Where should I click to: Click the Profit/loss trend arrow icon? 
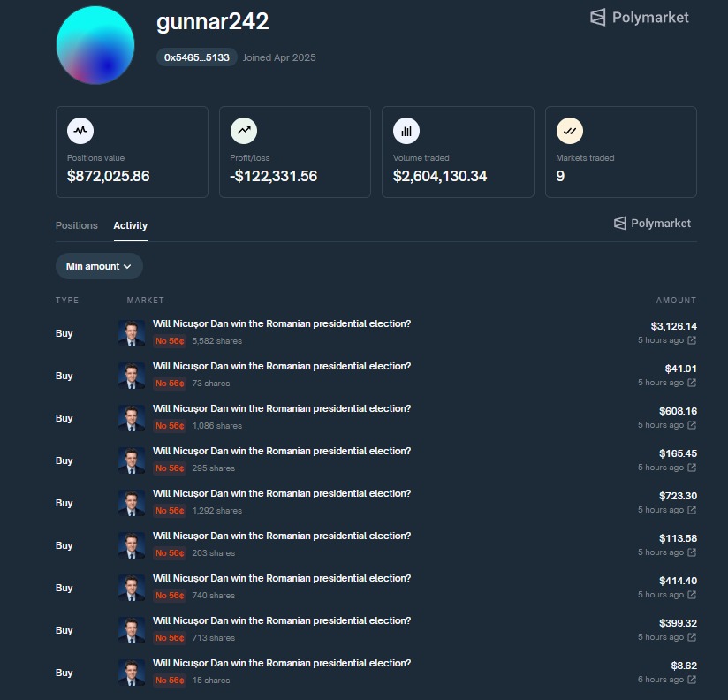[244, 131]
